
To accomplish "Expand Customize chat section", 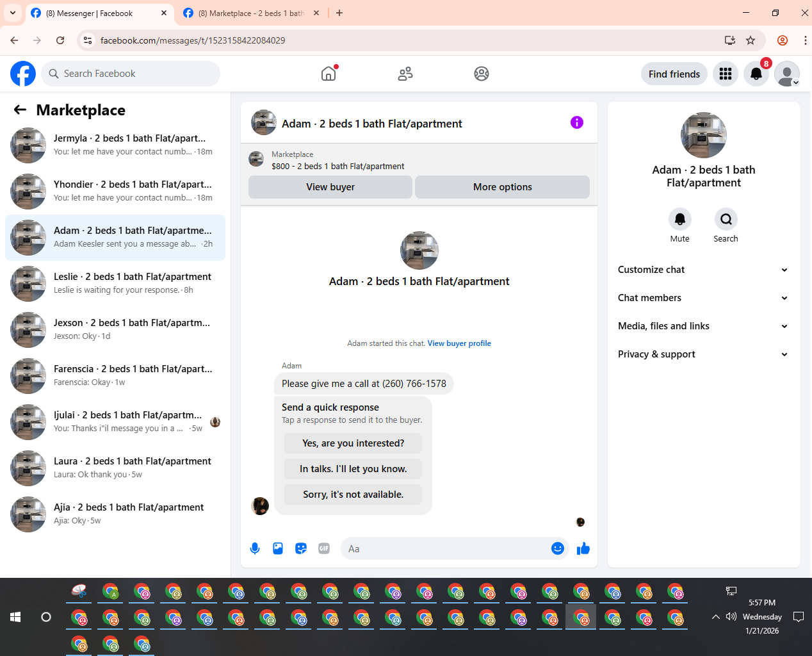I will coord(703,270).
